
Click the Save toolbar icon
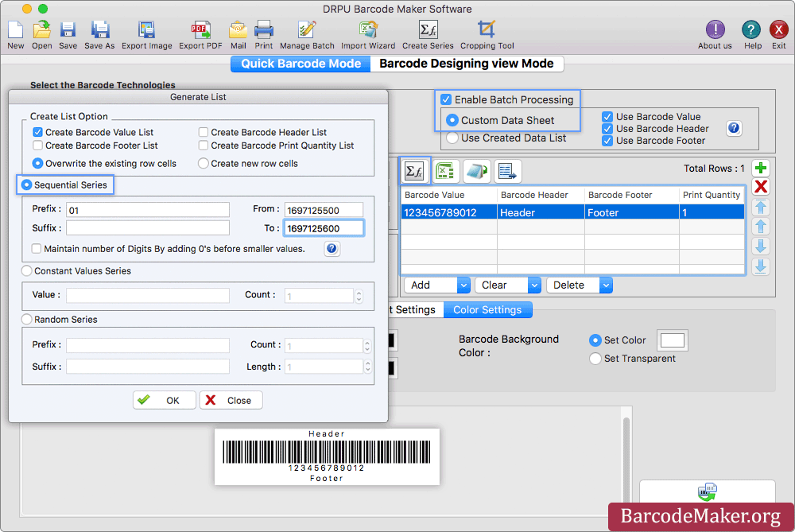click(x=68, y=30)
